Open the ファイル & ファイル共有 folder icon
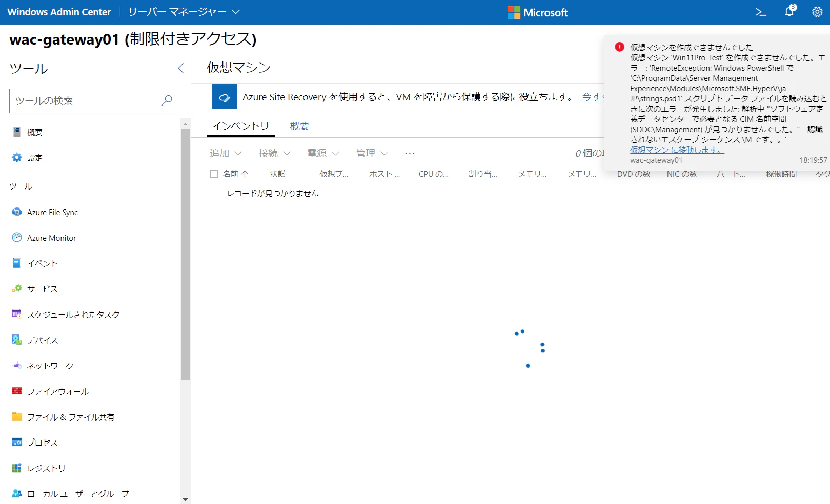 (17, 416)
